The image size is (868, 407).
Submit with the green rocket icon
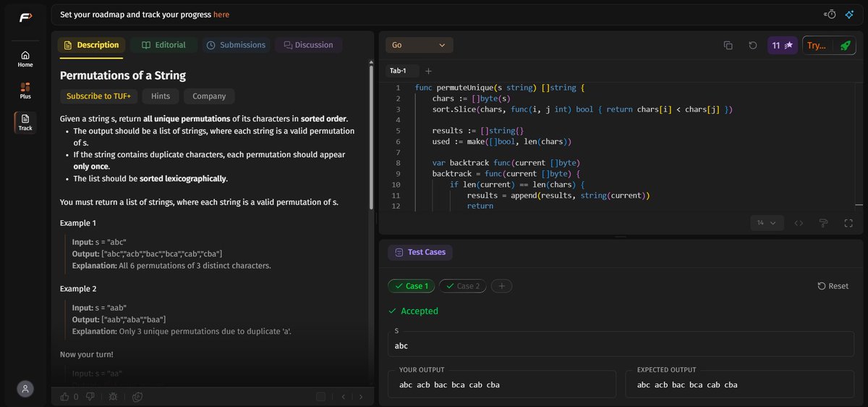click(845, 45)
